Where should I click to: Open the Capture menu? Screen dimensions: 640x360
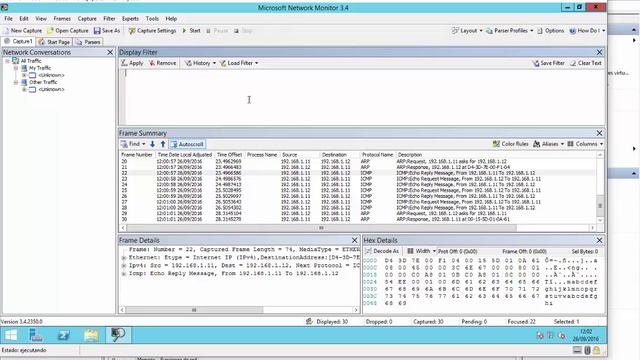click(x=87, y=19)
